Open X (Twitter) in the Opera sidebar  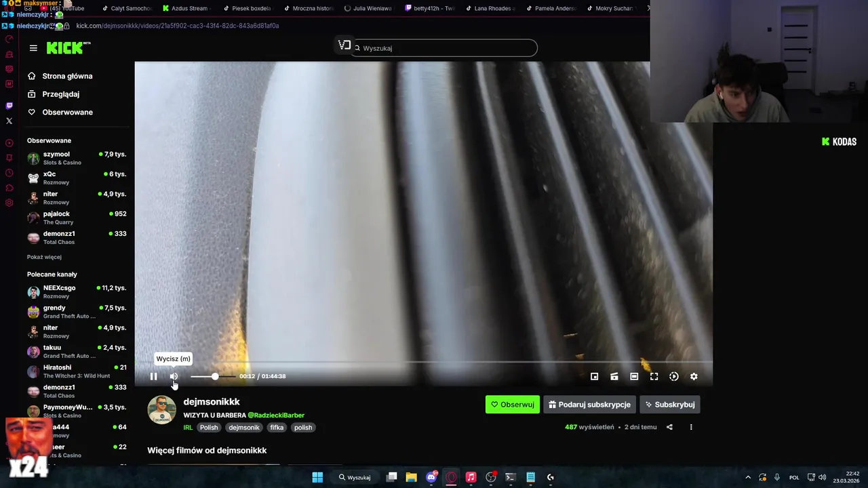9,121
